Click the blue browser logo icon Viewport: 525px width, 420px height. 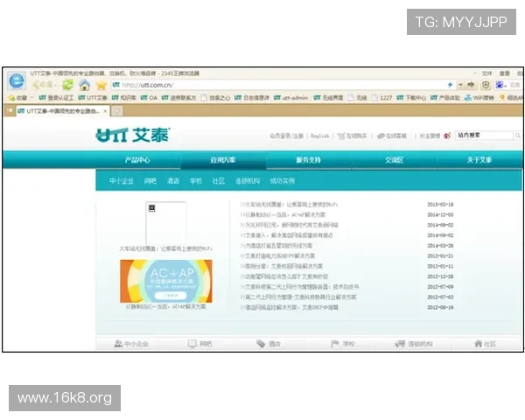pyautogui.click(x=17, y=80)
